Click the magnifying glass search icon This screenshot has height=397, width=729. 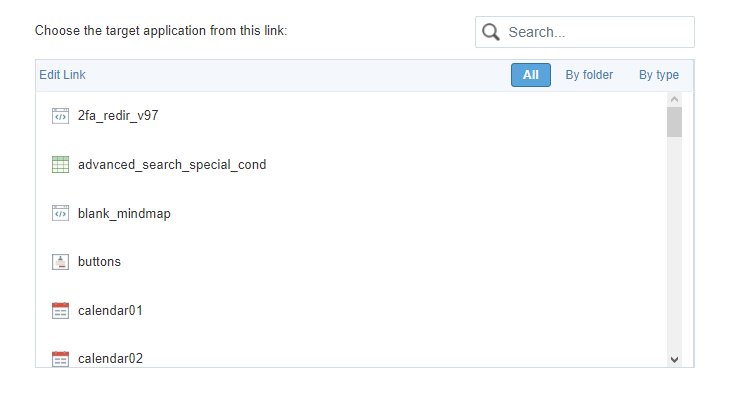(490, 32)
